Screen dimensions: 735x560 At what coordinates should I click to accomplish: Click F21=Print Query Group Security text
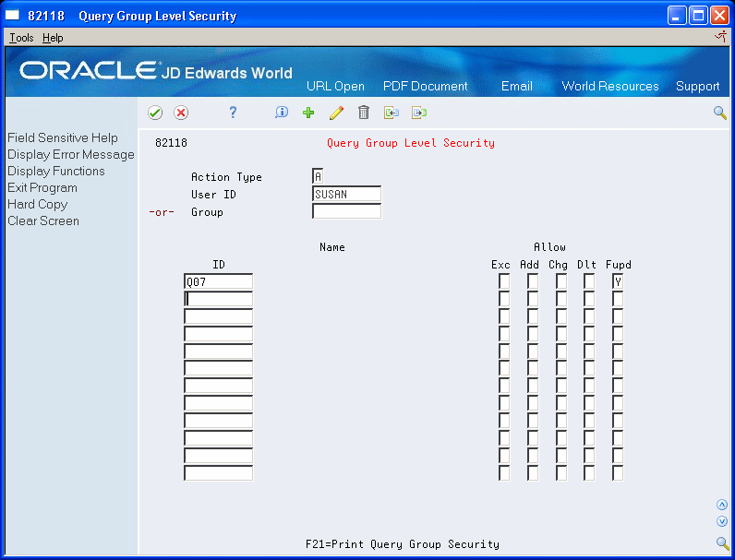click(403, 544)
